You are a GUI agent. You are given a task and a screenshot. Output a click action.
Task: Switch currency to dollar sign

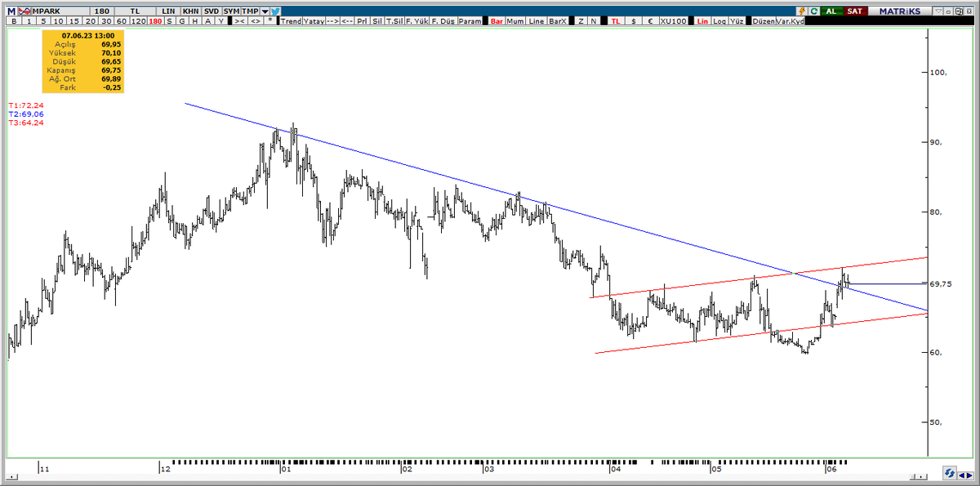tap(634, 21)
